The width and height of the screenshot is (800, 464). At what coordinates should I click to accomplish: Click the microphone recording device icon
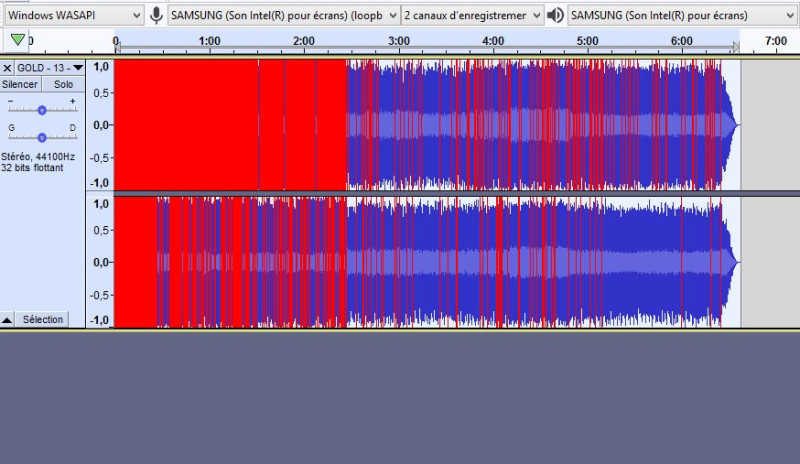(x=157, y=15)
